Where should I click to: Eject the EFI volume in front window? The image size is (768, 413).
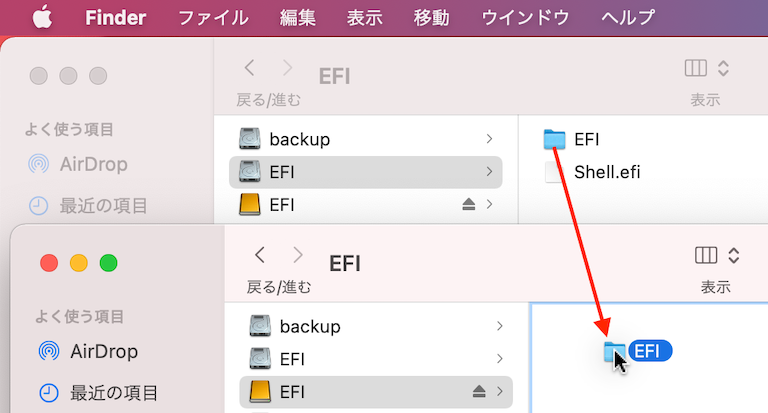(x=479, y=391)
